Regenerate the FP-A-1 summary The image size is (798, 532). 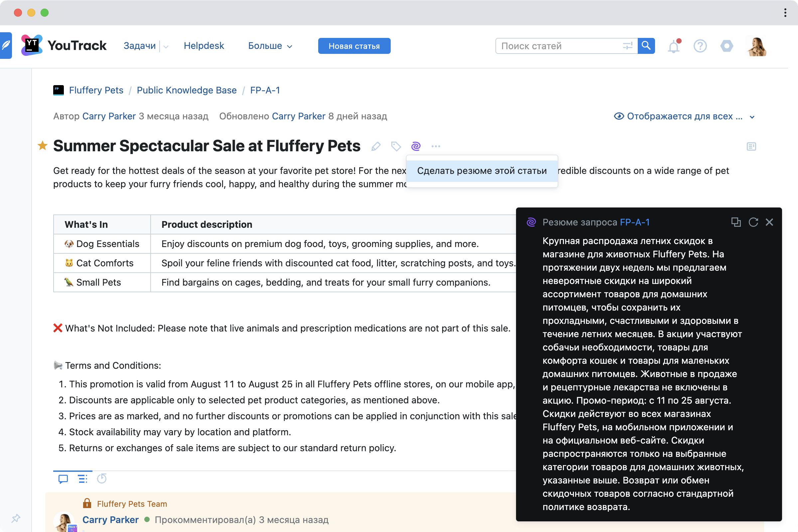tap(753, 222)
